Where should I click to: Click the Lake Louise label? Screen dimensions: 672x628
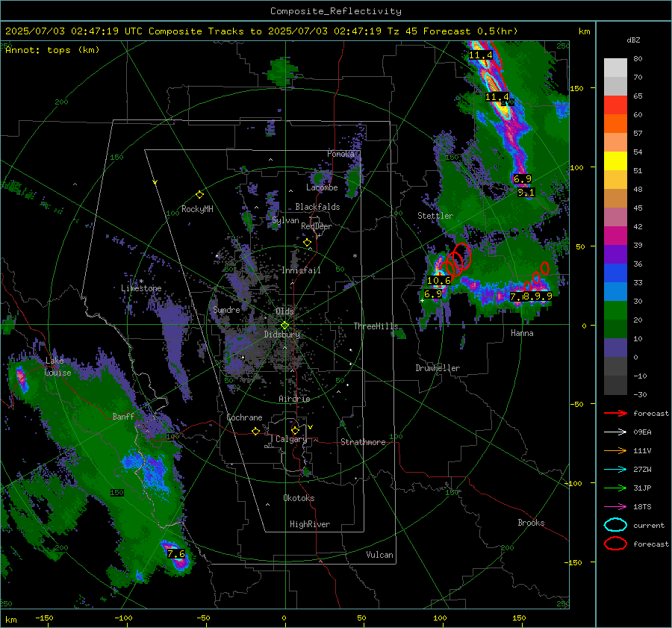(x=57, y=367)
